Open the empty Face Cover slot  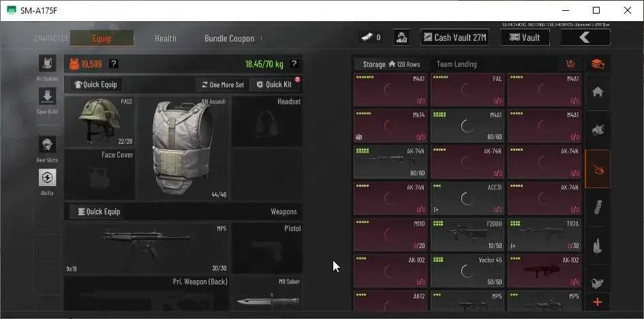click(x=99, y=174)
